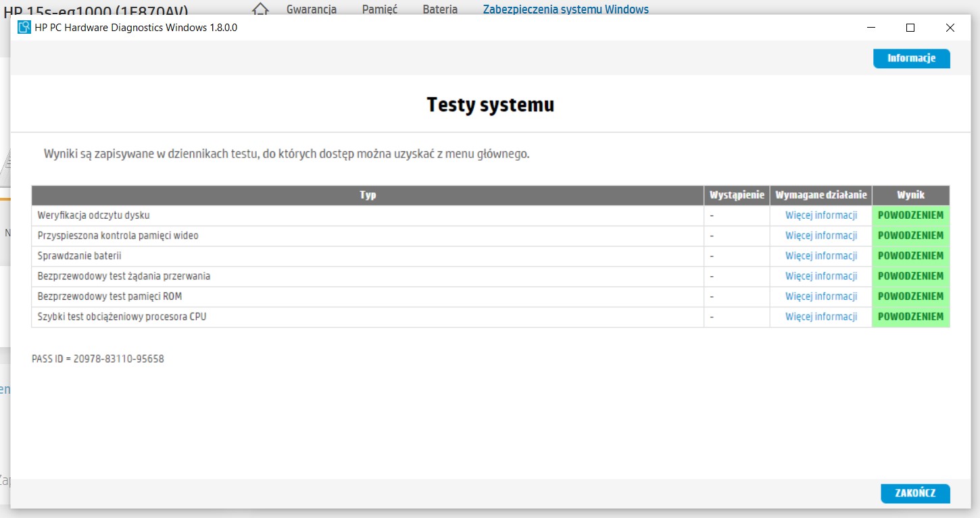Click Więcej informacji for Sprawdzanie baterii
Screen dimensions: 980x518
(820, 255)
